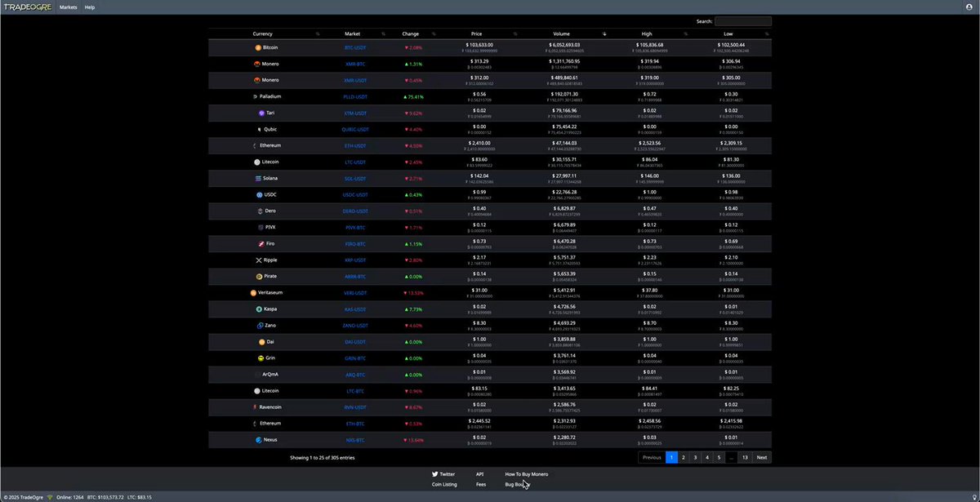Open the Bug Bounty footer link
The height and width of the screenshot is (502, 980).
(518, 484)
